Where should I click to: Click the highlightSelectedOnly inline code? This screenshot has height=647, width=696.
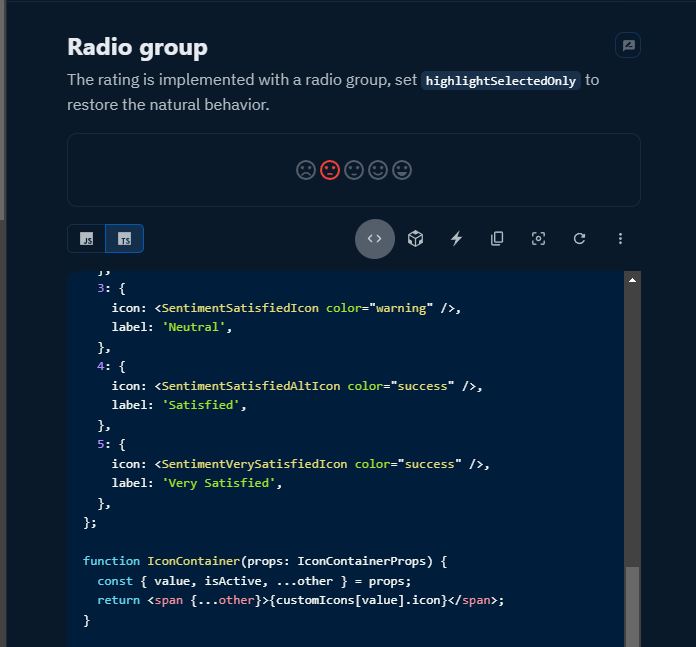[501, 81]
